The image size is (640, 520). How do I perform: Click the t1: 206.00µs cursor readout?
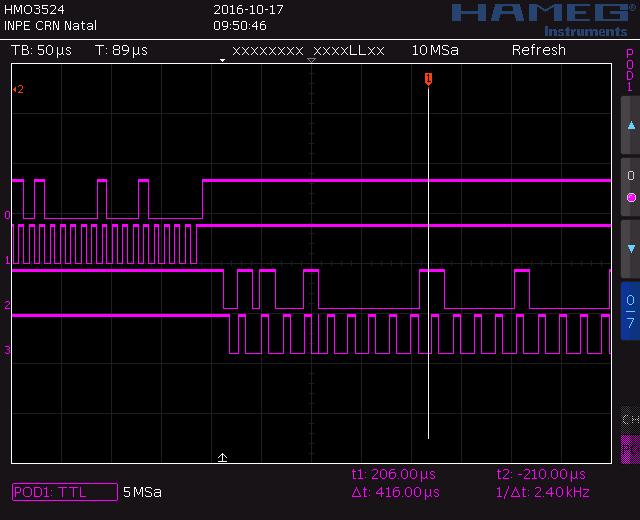click(393, 474)
